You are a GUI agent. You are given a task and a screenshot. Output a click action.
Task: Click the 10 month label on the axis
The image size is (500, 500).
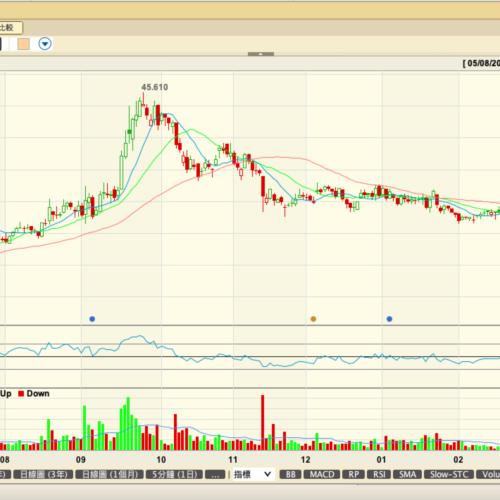tap(161, 460)
